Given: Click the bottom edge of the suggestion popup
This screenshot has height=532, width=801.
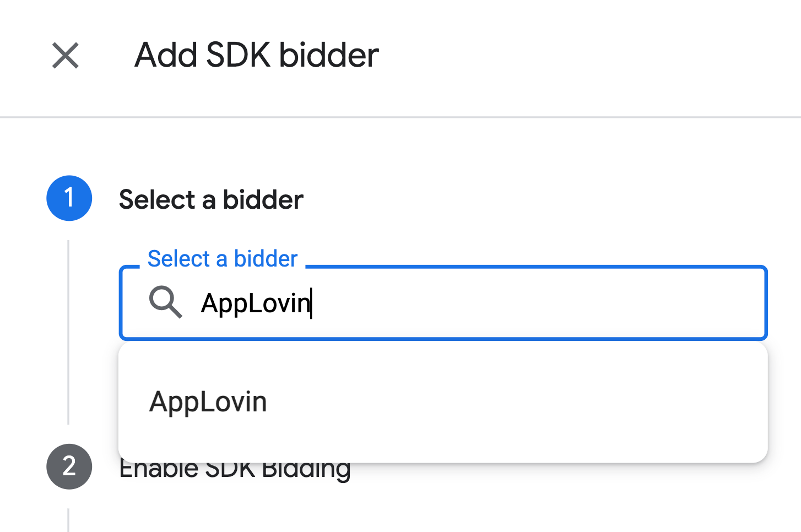Looking at the screenshot, I should click(441, 462).
